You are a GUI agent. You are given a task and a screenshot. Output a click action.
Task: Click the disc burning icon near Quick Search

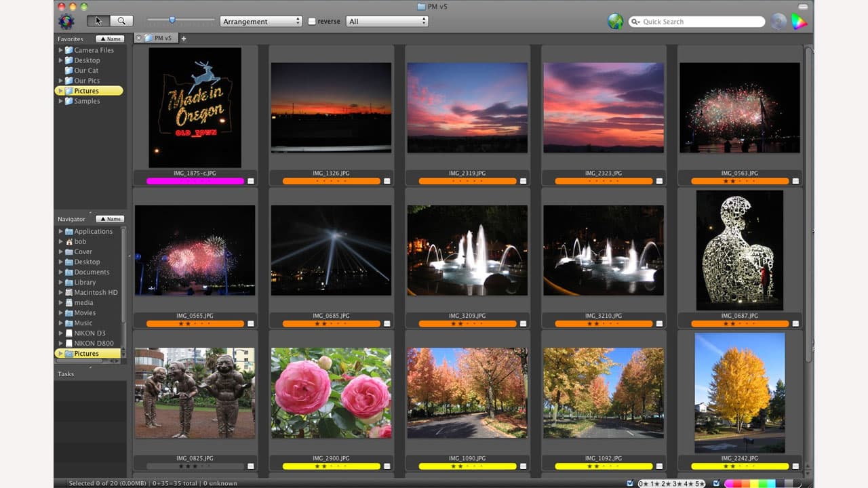778,21
